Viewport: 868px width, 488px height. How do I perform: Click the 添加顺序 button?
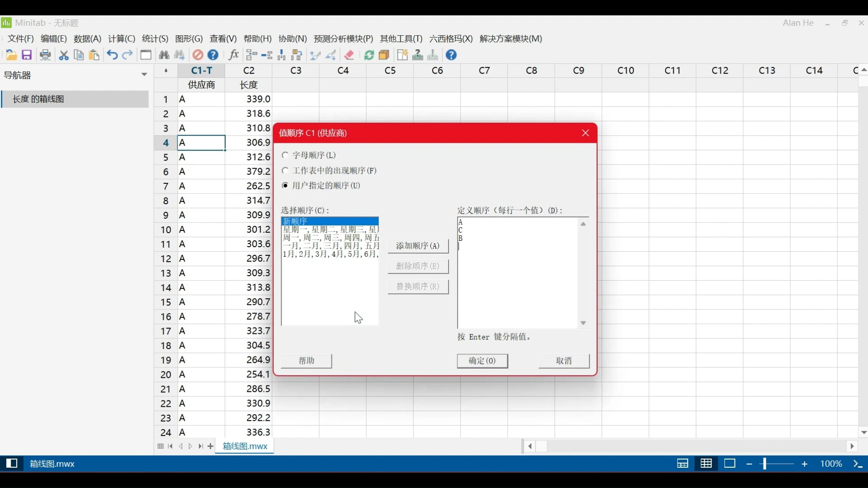(x=418, y=246)
